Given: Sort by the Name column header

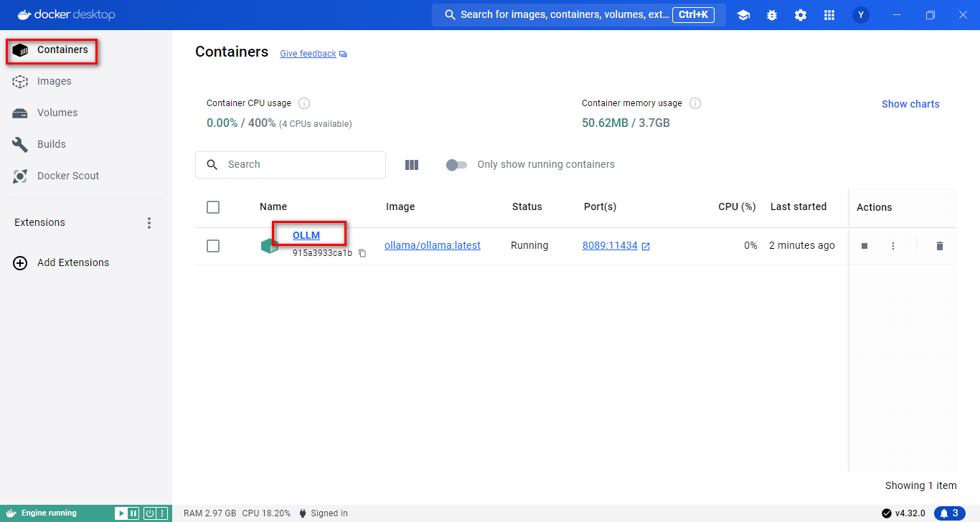Looking at the screenshot, I should coord(273,207).
